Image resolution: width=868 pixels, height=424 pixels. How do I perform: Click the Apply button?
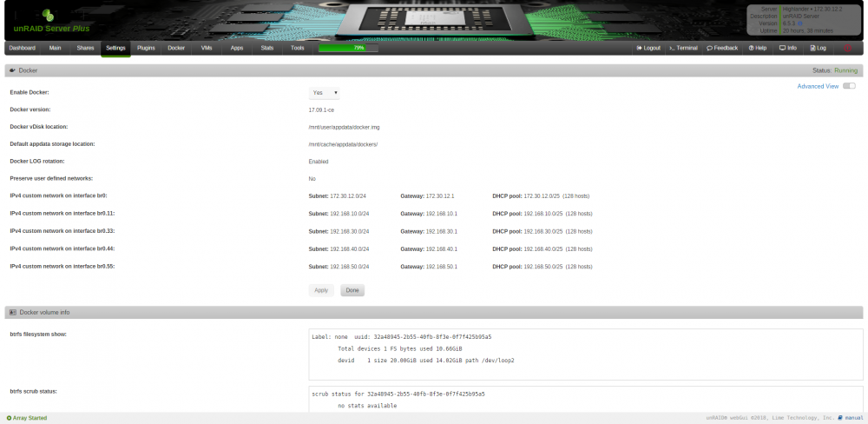pos(321,290)
